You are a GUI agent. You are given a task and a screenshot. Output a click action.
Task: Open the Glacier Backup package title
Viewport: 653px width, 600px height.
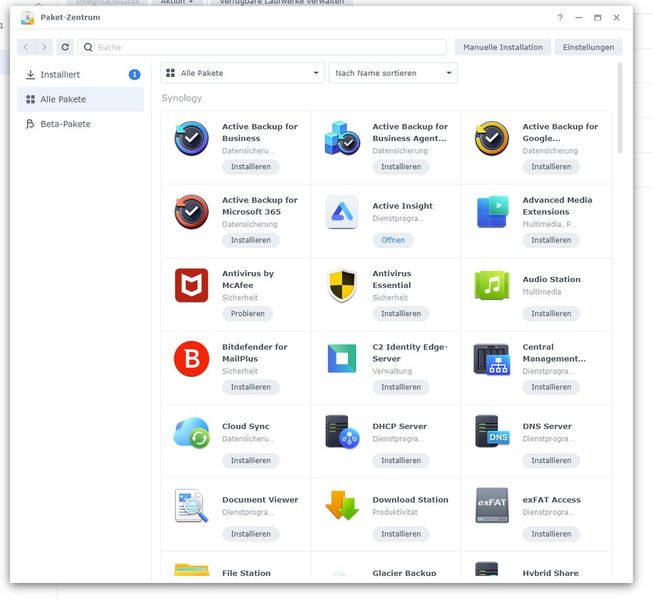(x=404, y=573)
